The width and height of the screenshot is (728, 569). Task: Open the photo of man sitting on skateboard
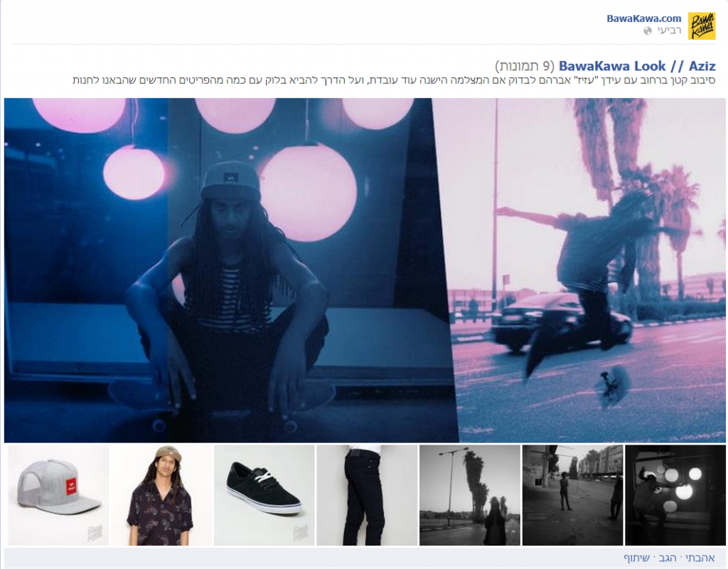227,270
